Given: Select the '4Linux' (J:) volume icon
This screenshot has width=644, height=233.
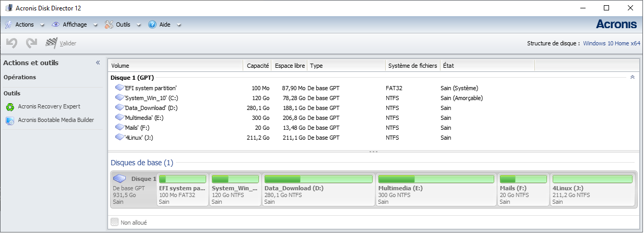Looking at the screenshot, I should point(119,138).
